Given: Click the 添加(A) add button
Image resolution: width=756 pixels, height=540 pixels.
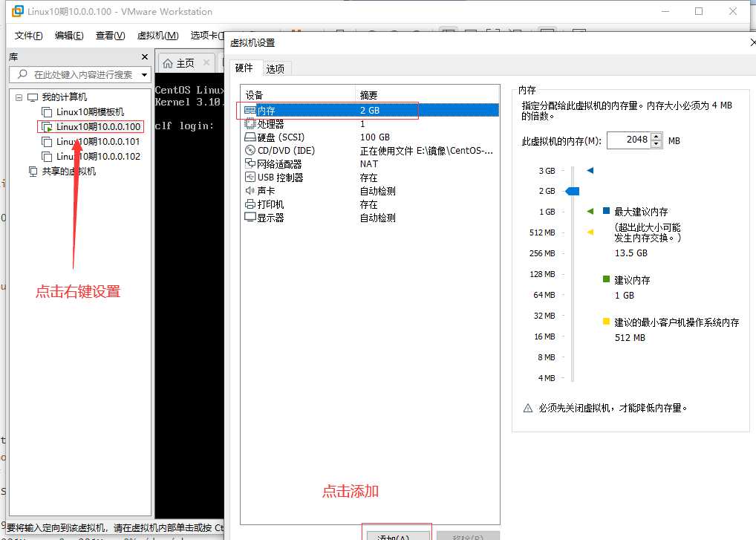Looking at the screenshot, I should point(398,536).
